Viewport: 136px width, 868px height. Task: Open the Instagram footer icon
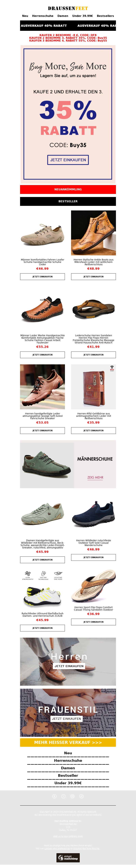[x=72, y=796]
